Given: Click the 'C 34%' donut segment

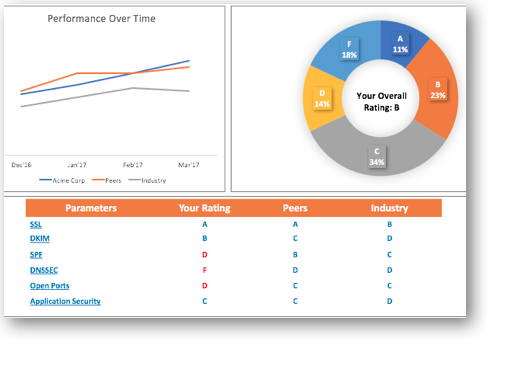Looking at the screenshot, I should tap(377, 157).
